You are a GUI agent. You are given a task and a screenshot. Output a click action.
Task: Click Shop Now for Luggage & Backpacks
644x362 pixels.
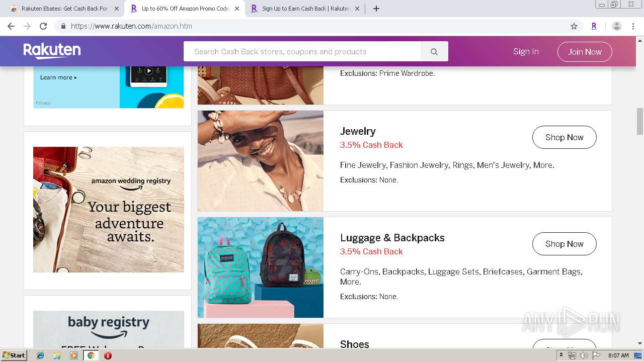565,244
